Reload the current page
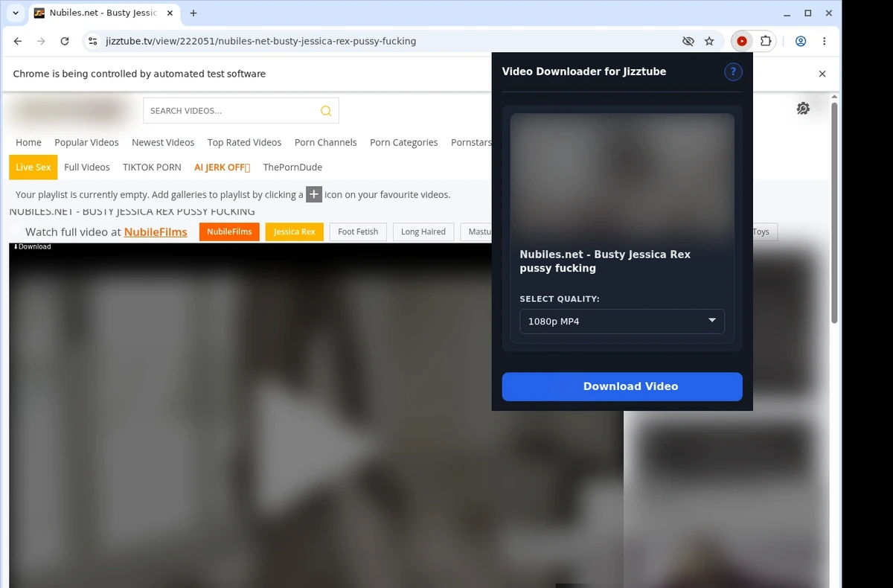Screen dimensions: 893x588 pyautogui.click(x=65, y=42)
